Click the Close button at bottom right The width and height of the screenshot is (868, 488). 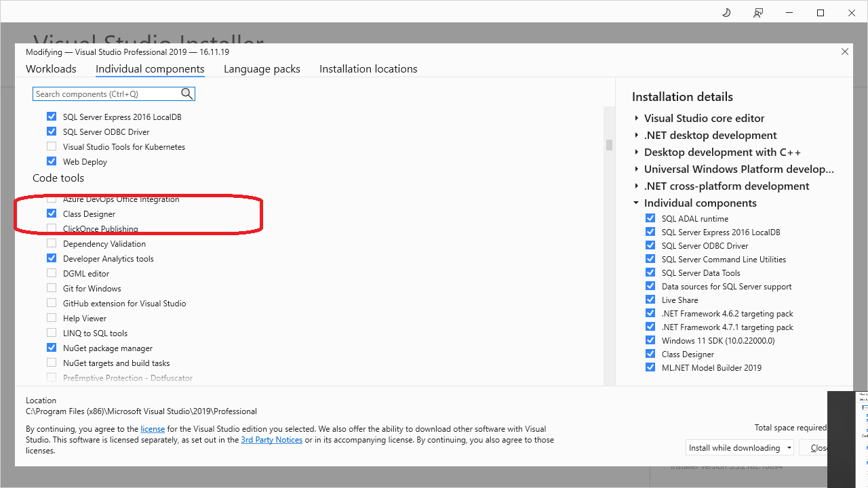[814, 447]
